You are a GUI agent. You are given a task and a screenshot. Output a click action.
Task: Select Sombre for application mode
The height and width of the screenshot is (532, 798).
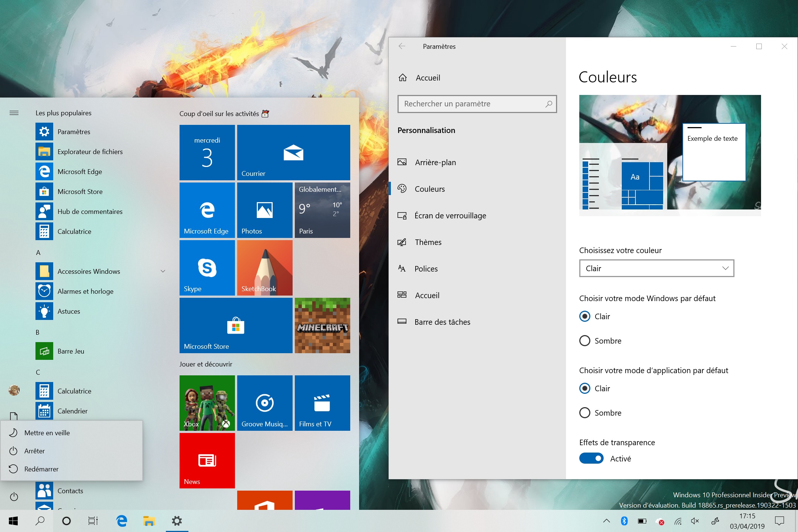(585, 413)
